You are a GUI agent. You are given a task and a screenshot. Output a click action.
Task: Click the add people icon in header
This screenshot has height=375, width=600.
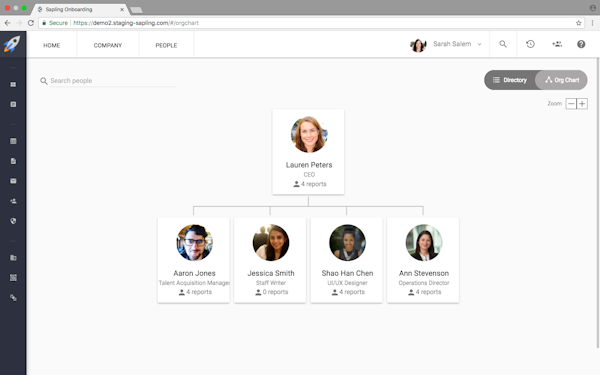click(557, 44)
